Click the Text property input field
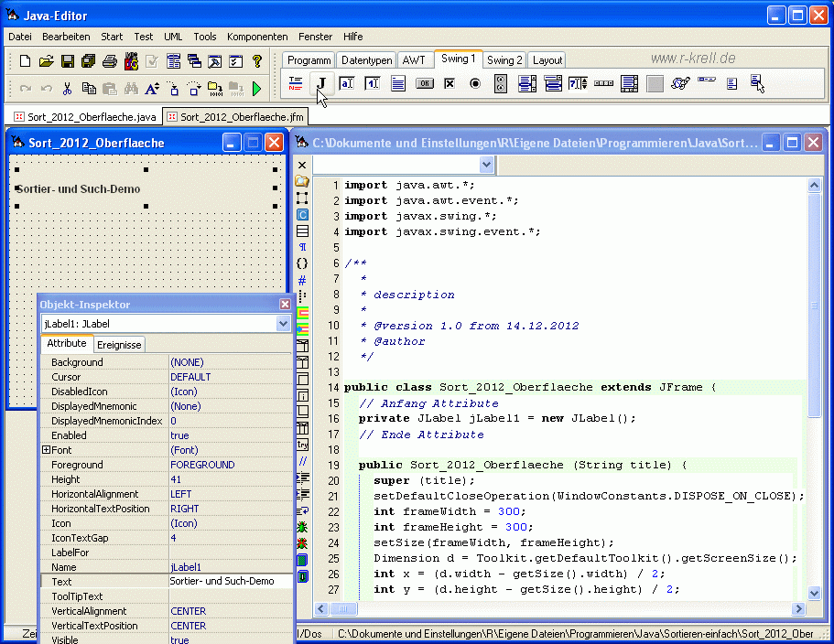 (229, 582)
